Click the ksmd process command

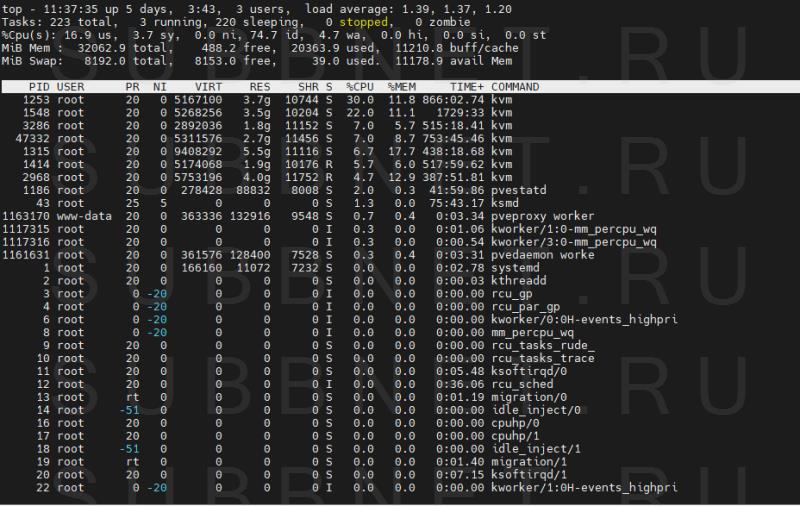click(505, 202)
